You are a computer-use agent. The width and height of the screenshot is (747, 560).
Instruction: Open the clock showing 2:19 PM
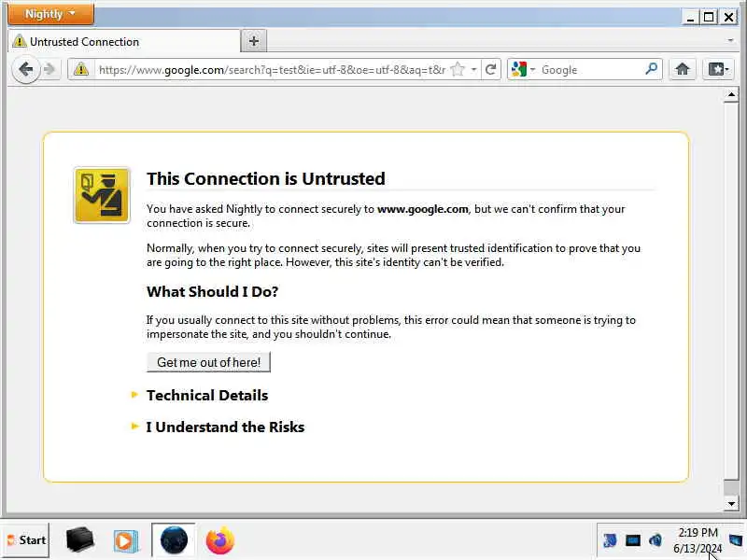pos(698,540)
